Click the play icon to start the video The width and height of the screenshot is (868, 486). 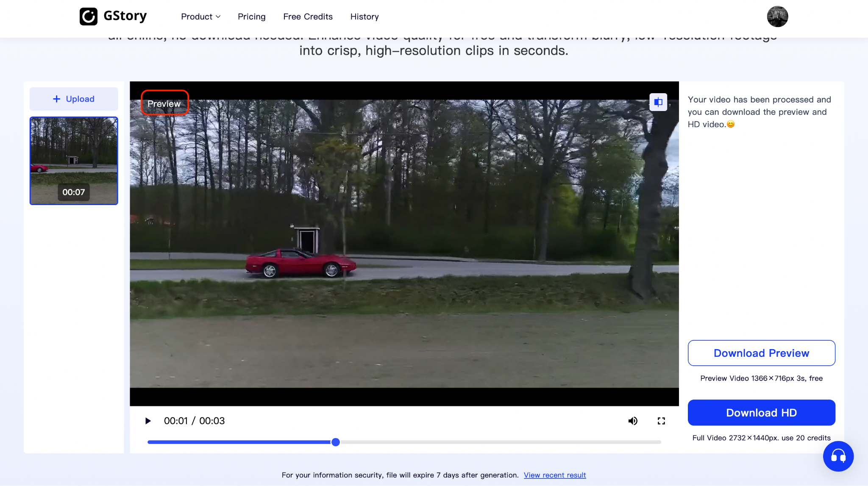pyautogui.click(x=148, y=421)
